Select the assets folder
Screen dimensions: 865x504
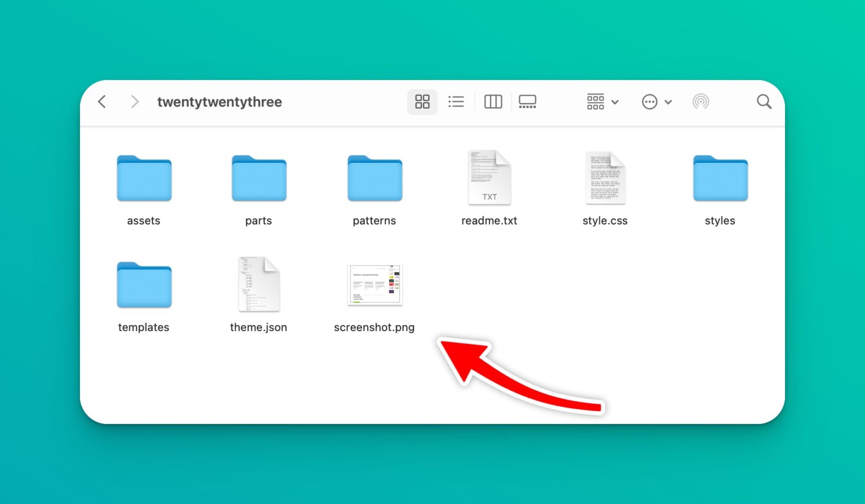144,179
